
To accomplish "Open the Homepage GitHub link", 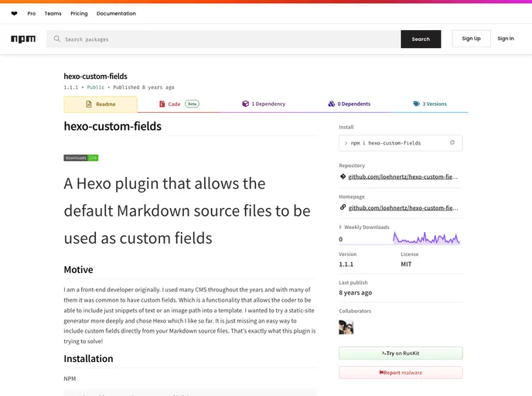I will click(x=403, y=208).
